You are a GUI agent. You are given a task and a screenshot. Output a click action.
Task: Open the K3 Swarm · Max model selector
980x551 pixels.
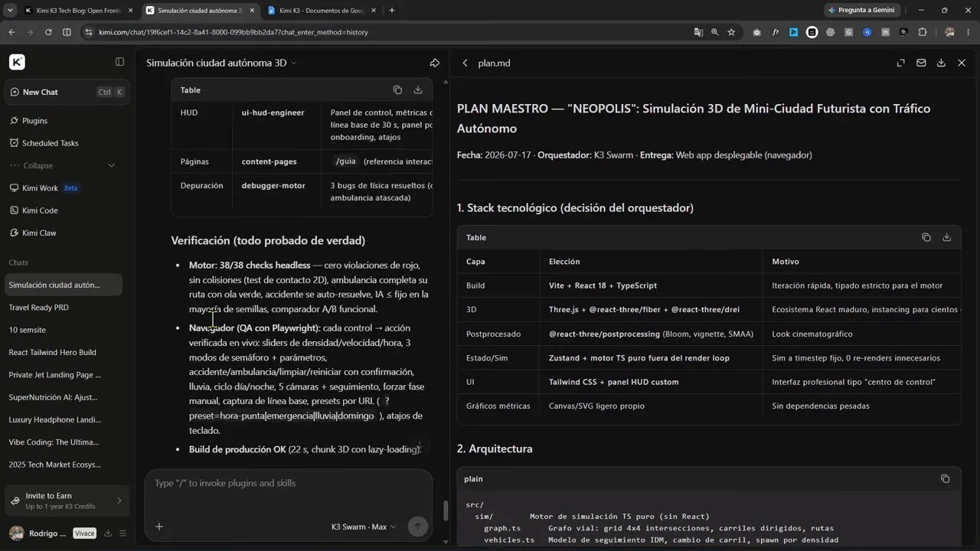point(364,527)
